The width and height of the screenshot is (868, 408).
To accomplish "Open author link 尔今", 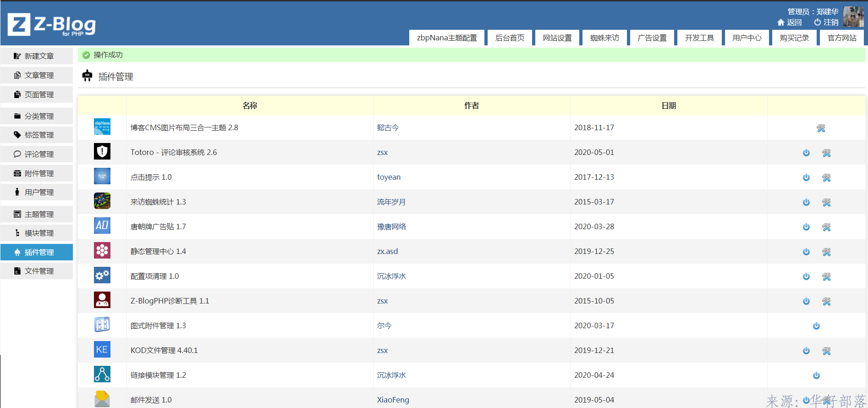I will (x=384, y=325).
